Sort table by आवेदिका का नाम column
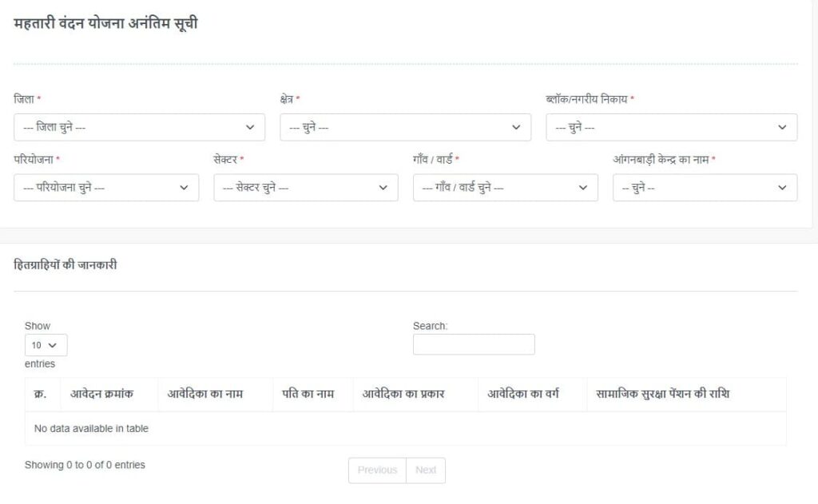The width and height of the screenshot is (818, 504). 205,394
